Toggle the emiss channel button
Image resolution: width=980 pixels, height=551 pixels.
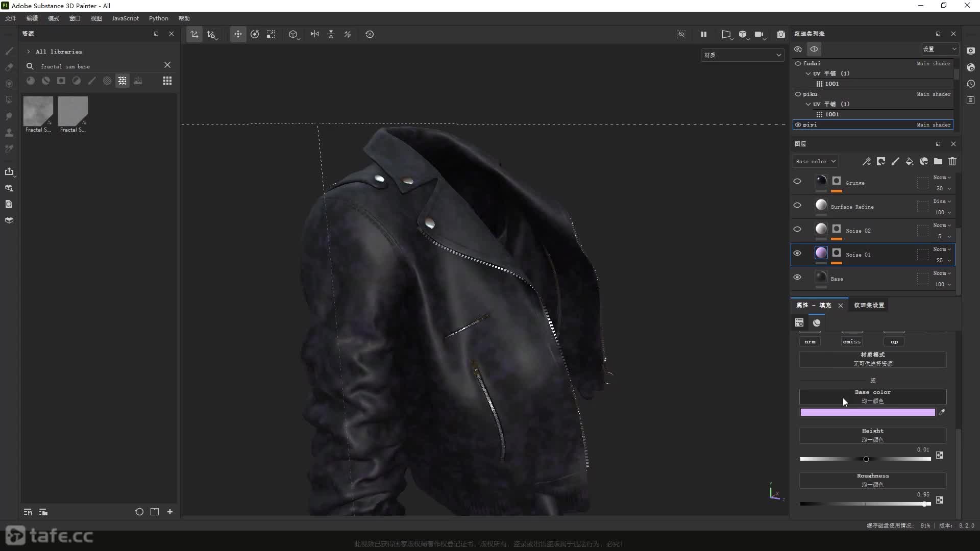coord(851,341)
